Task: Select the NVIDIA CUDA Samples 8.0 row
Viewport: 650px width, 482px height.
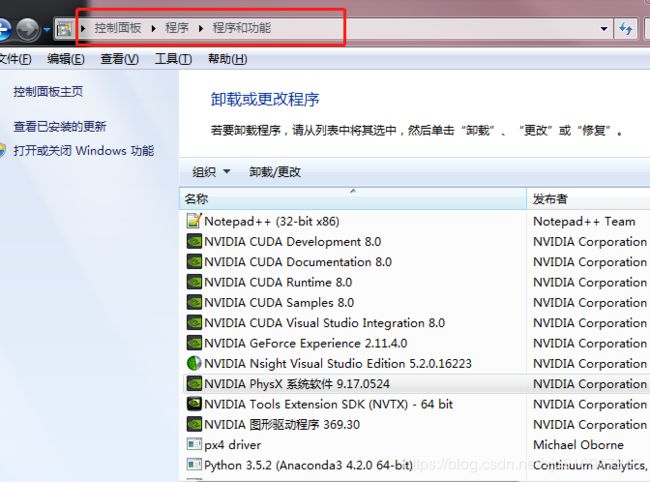Action: point(415,302)
